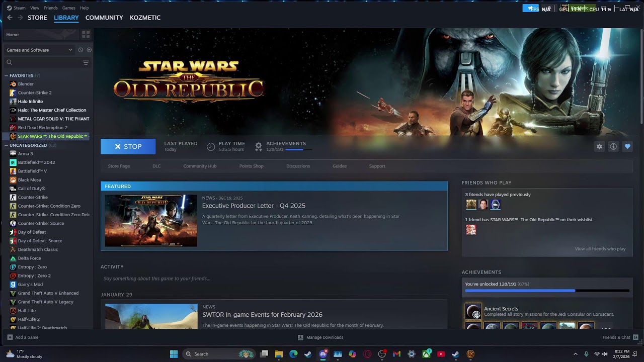
Task: Open Discord from the taskbar
Action: [323, 354]
